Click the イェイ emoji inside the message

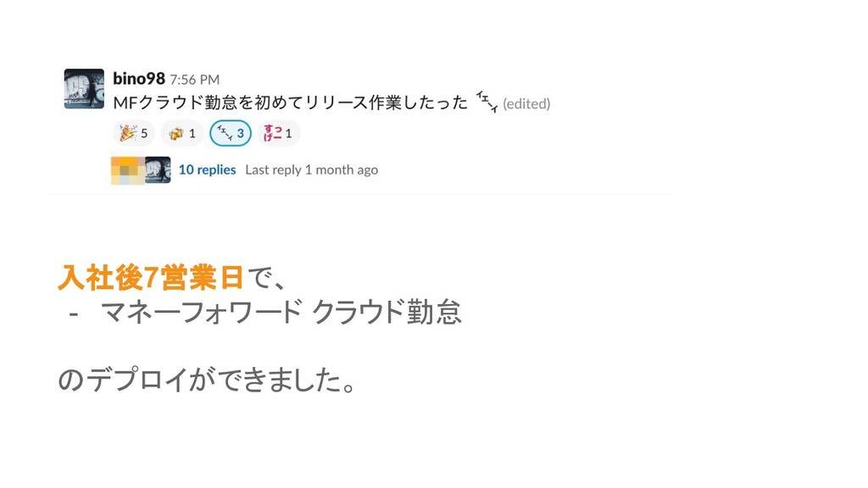[487, 102]
